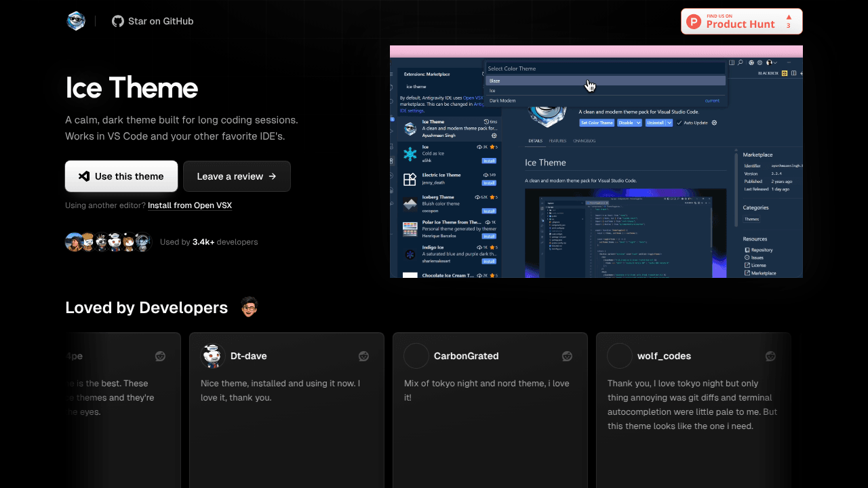Click the Reddit icon on the cut-off left card

(x=160, y=356)
